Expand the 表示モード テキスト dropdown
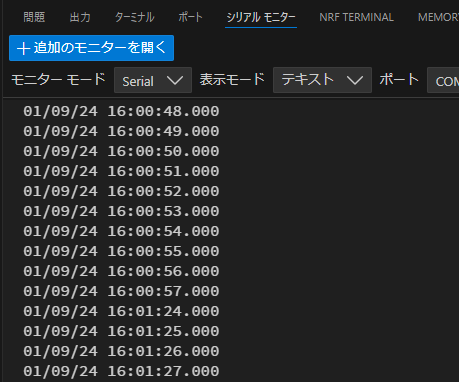The width and height of the screenshot is (459, 382). tap(322, 80)
